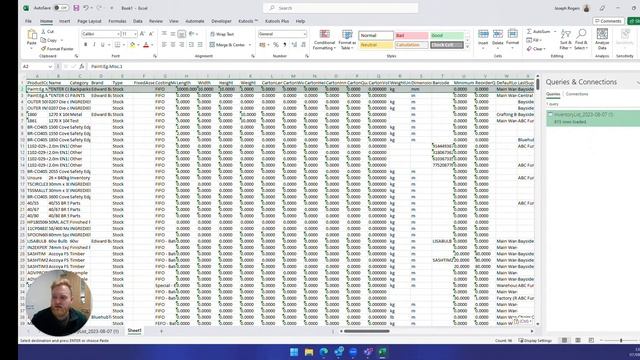Open number format General dropdown
The image size is (640, 360).
pos(304,34)
